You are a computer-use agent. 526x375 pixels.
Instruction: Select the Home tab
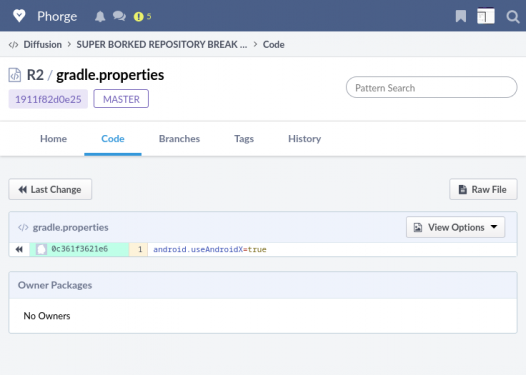coord(53,139)
